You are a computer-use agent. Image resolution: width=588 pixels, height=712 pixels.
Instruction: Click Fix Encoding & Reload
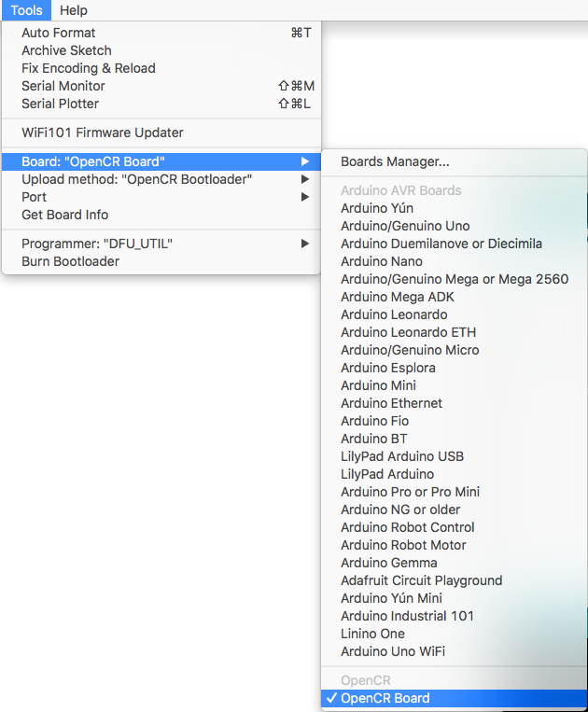pyautogui.click(x=161, y=68)
